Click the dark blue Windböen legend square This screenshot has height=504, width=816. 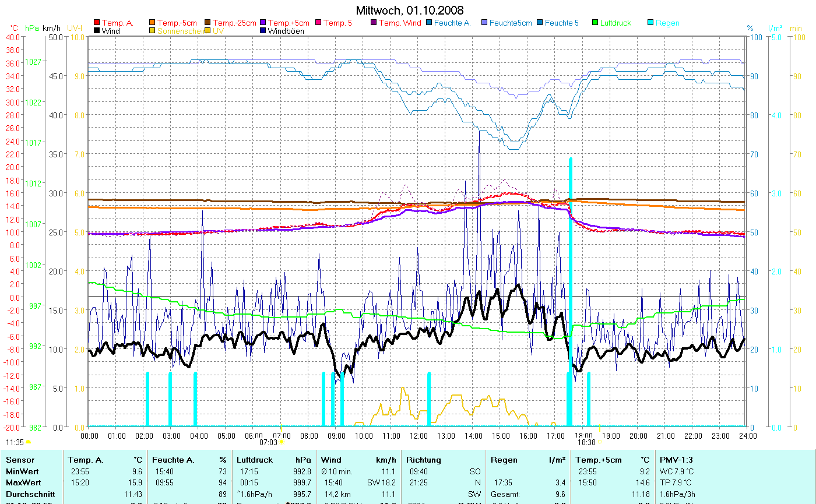tap(263, 31)
